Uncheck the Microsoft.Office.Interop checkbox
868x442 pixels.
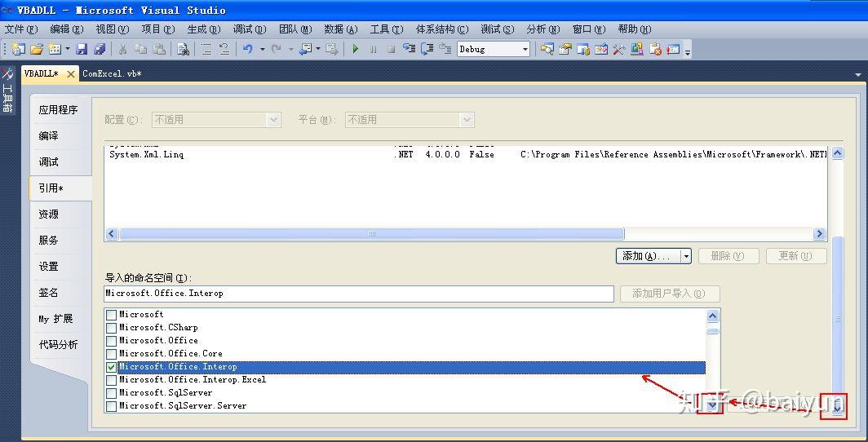[x=111, y=367]
